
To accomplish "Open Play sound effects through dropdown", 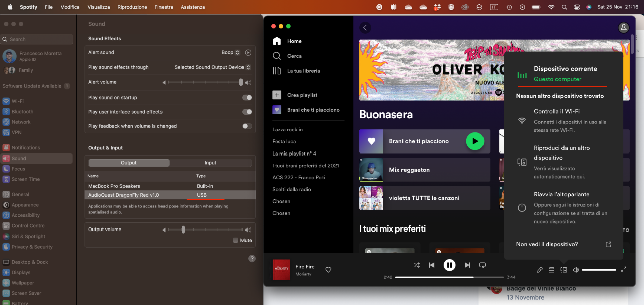I will tap(212, 67).
